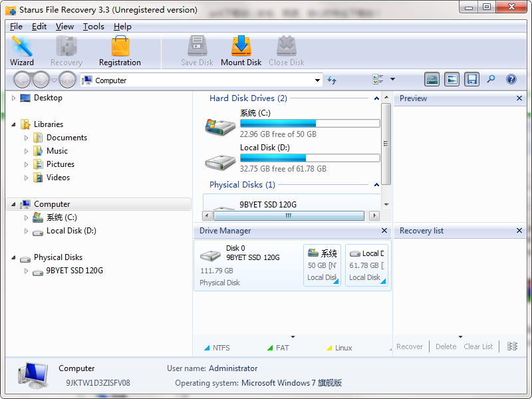Viewport: 532px width, 399px height.
Task: Collapse the Computer tree node
Action: [13, 204]
